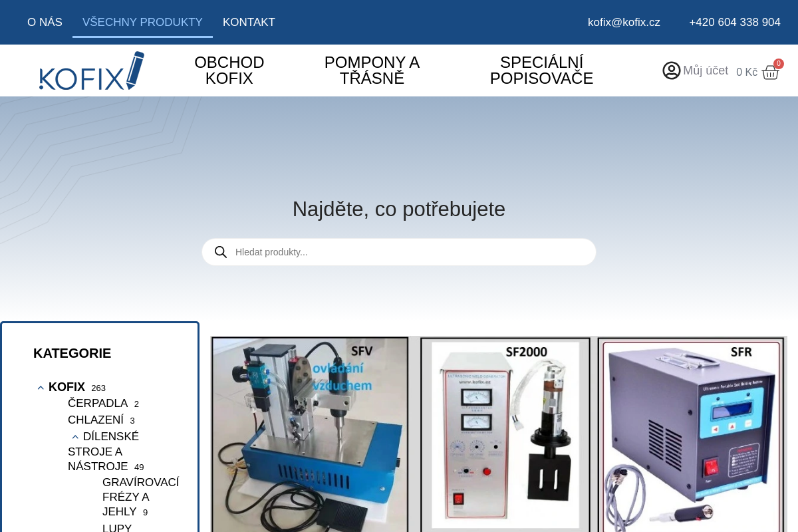
Task: Open the shopping basket icon
Action: pos(770,72)
